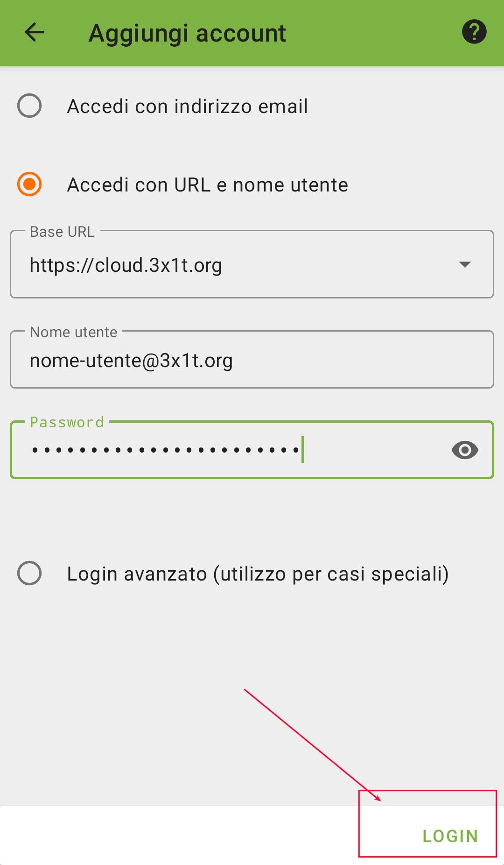Click inside the masked password dots
504x865 pixels.
pyautogui.click(x=166, y=450)
